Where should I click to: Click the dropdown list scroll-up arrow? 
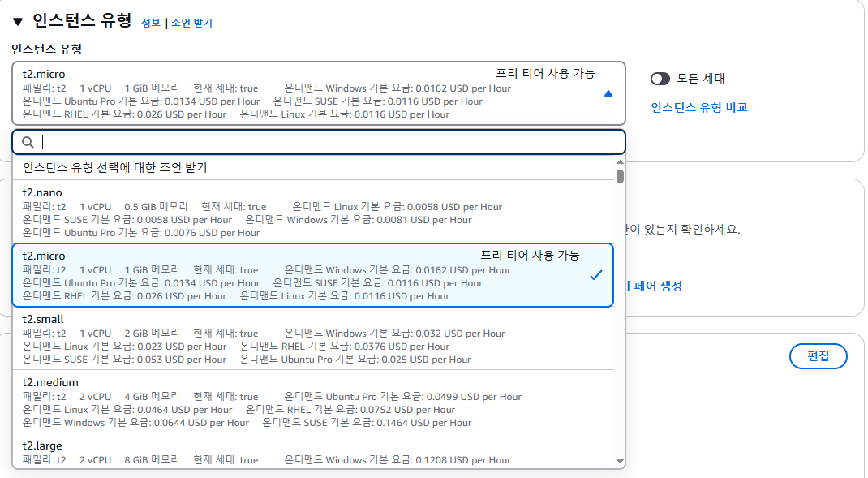[x=620, y=162]
